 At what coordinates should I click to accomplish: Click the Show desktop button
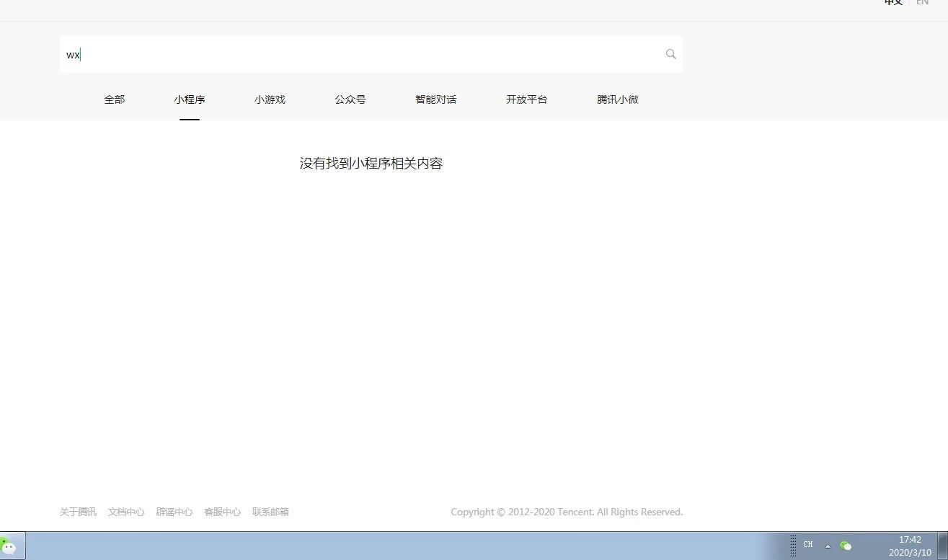pyautogui.click(x=942, y=546)
